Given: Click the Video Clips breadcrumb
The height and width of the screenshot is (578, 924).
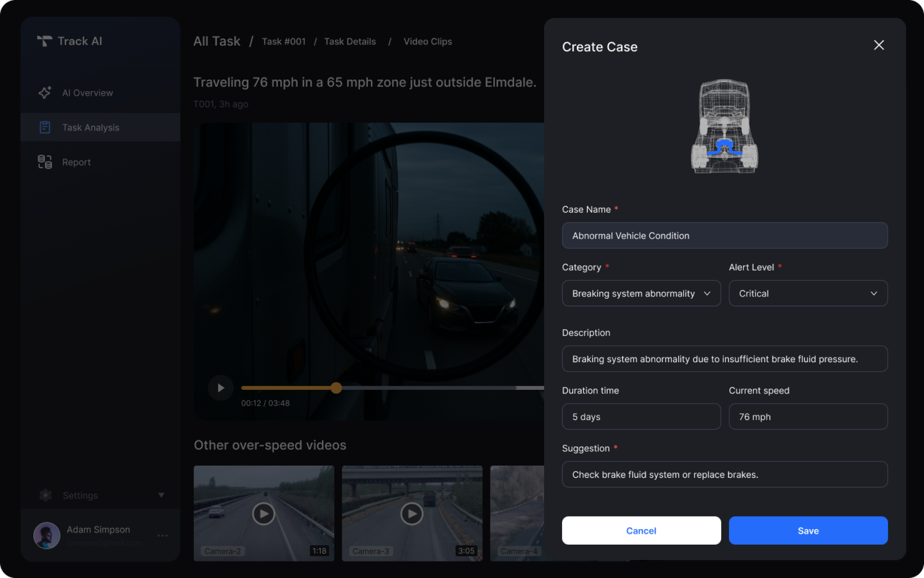Looking at the screenshot, I should (428, 41).
